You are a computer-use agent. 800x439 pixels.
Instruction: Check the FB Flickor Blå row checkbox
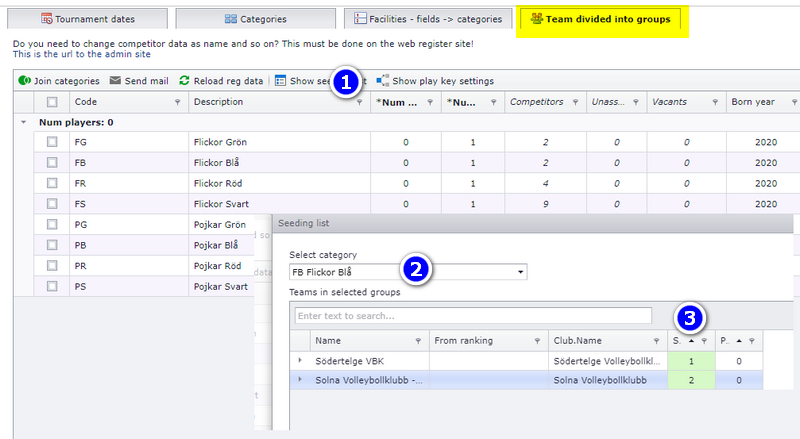point(52,162)
